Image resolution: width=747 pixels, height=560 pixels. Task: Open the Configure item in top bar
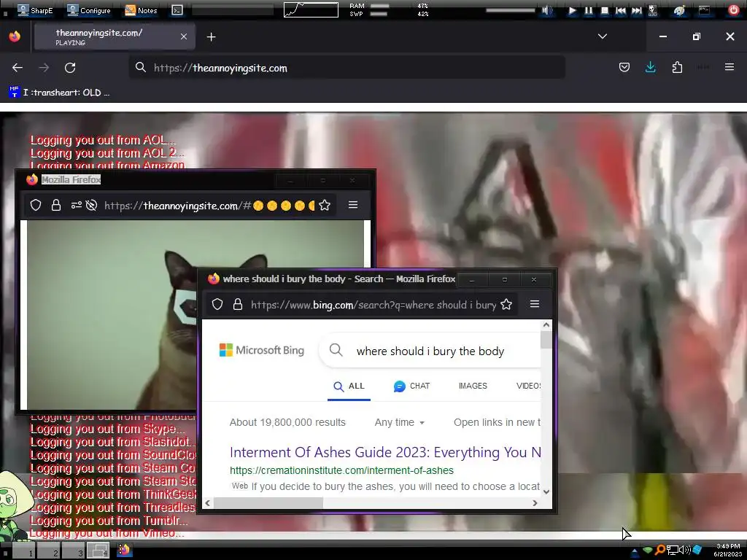click(x=89, y=10)
